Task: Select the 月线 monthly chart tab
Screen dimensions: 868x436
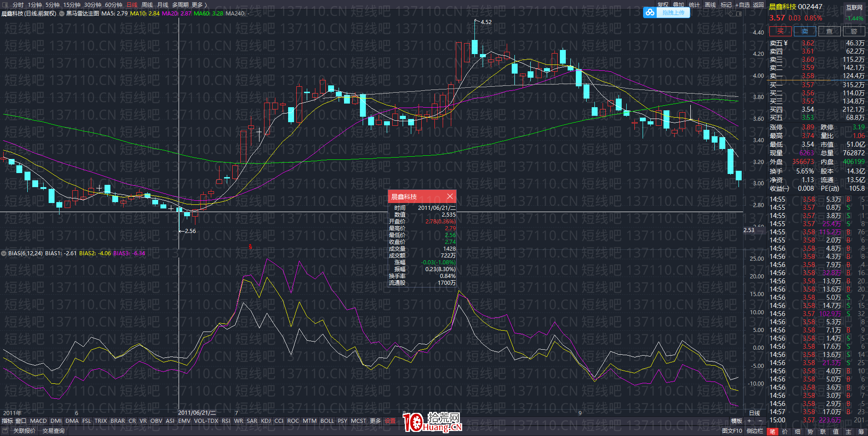Action: click(x=163, y=5)
